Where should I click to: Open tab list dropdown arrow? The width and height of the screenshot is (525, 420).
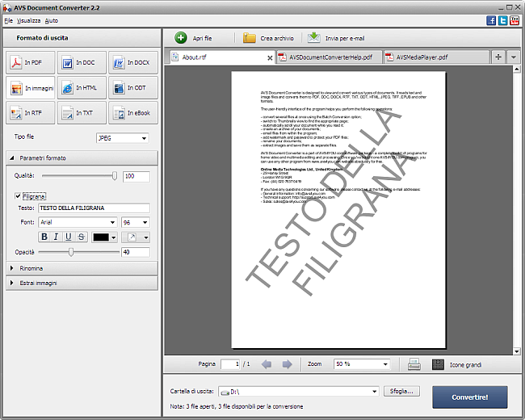click(x=513, y=57)
